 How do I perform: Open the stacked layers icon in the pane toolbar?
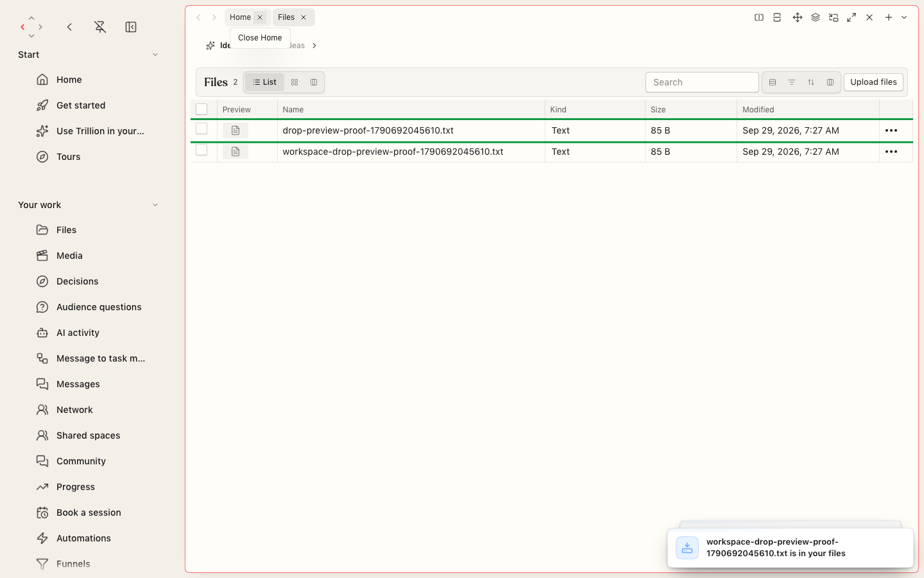(816, 17)
